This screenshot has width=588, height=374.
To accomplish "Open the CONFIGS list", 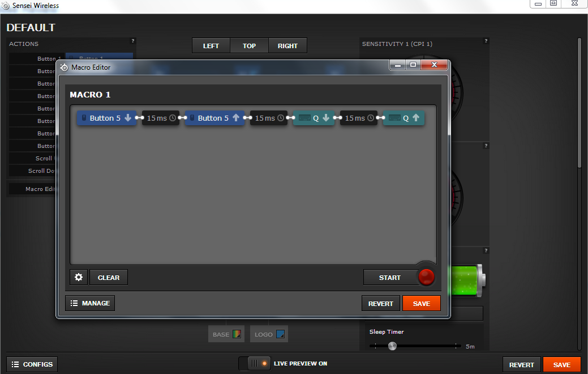I will [32, 364].
